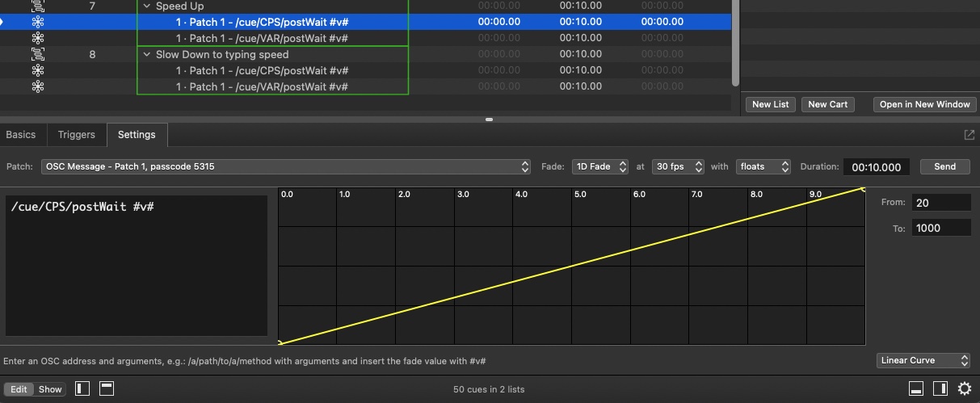
Task: Toggle the left toolbox sidebar icon
Action: (82, 388)
